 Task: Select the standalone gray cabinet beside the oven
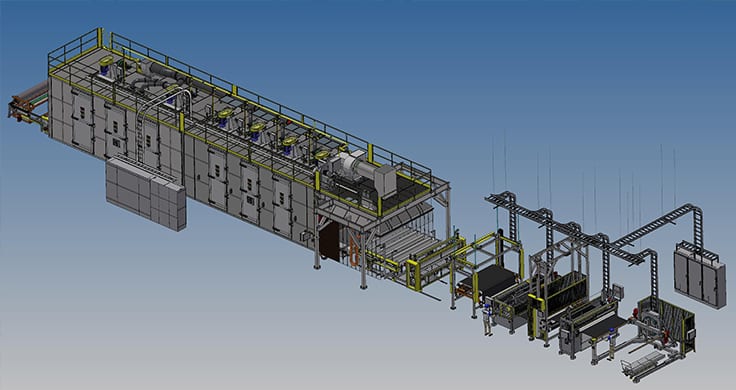tap(146, 193)
